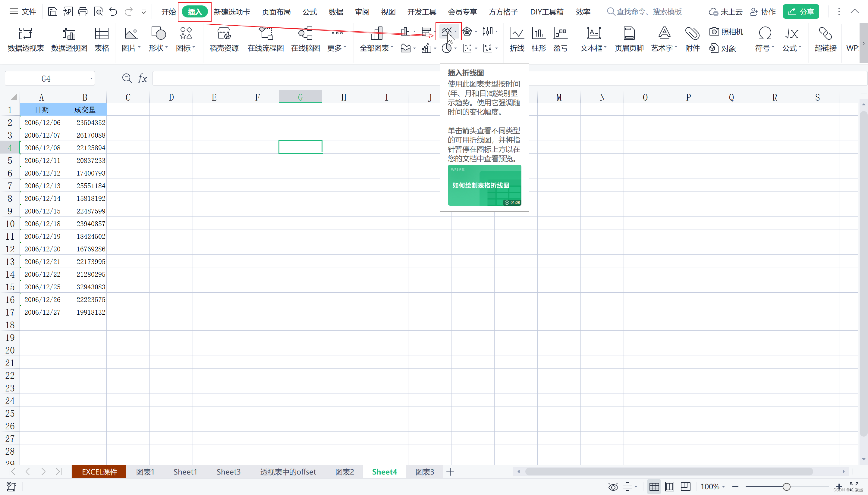Click the Not in Cloud (未上云) button
This screenshot has height=495, width=868.
725,12
